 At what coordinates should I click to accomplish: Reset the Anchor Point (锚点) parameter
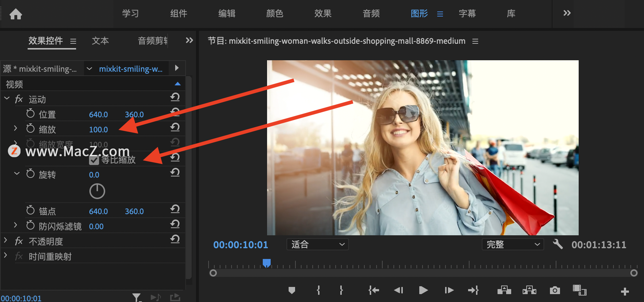tap(175, 209)
